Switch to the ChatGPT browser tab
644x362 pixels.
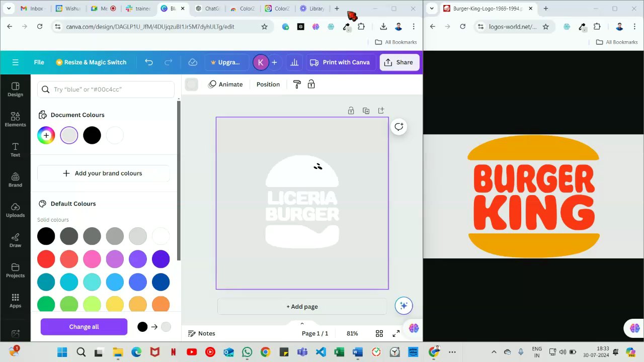pos(207,9)
